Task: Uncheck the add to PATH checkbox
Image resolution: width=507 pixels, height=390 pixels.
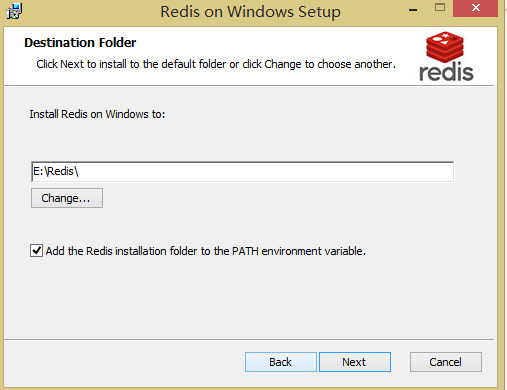Action: pos(36,250)
